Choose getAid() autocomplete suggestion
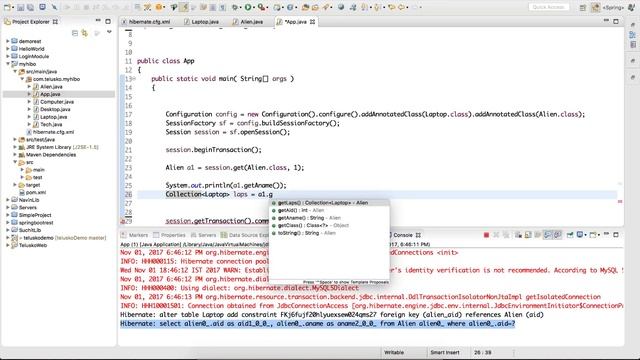This screenshot has height=360, width=640. [329, 210]
